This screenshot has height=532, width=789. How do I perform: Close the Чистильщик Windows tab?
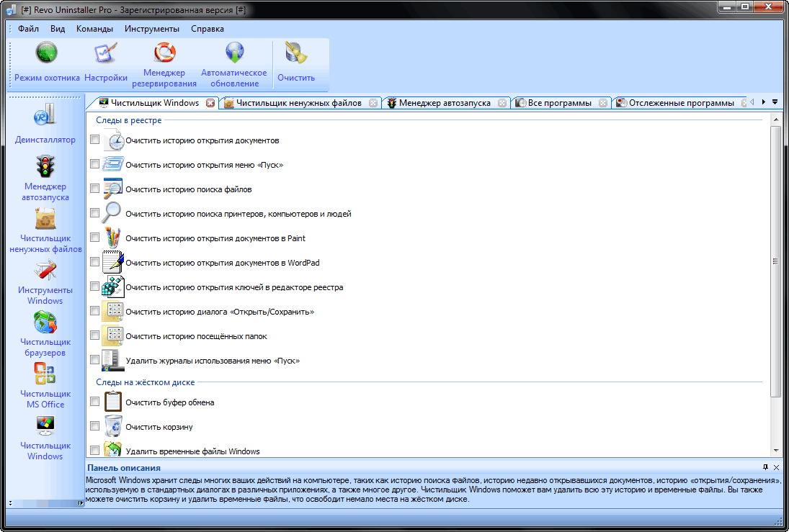click(x=210, y=103)
